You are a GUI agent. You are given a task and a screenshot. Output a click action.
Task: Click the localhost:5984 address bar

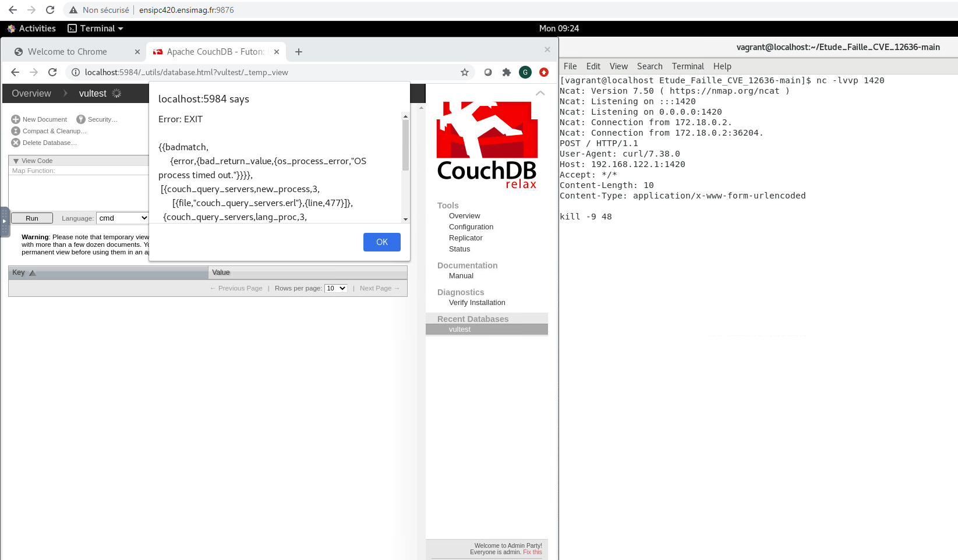pos(268,72)
